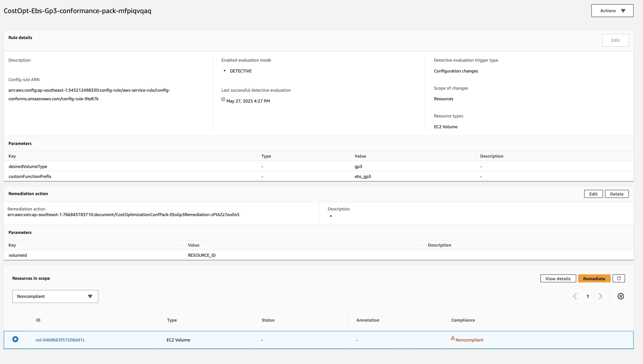
Task: Click View details for the selected resource
Action: click(x=558, y=278)
